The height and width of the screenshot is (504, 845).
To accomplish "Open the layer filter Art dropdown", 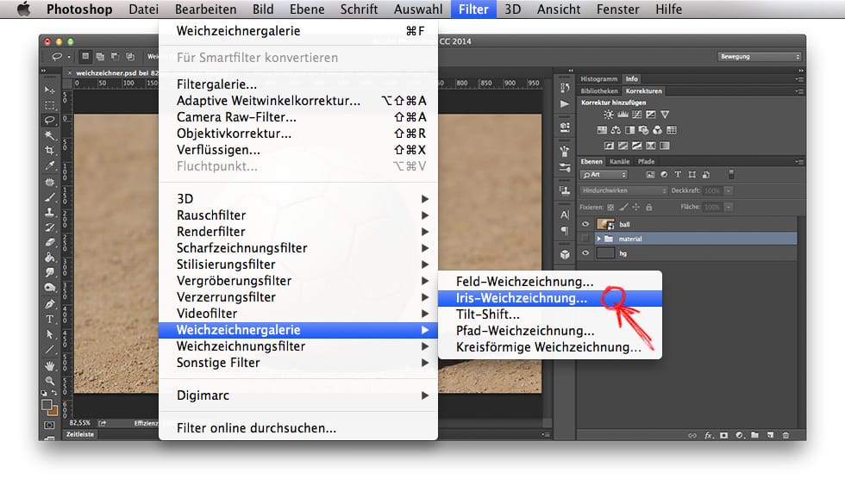I will click(x=604, y=174).
